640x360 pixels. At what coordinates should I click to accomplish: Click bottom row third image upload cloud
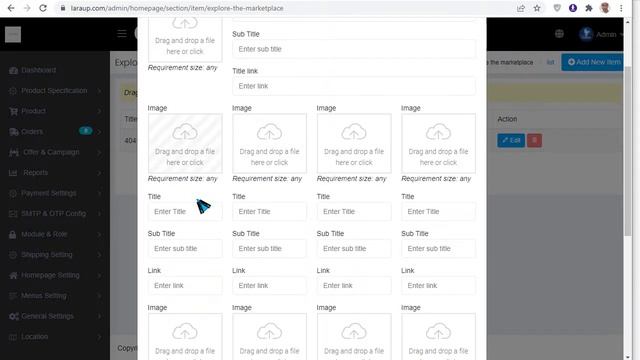point(354,331)
